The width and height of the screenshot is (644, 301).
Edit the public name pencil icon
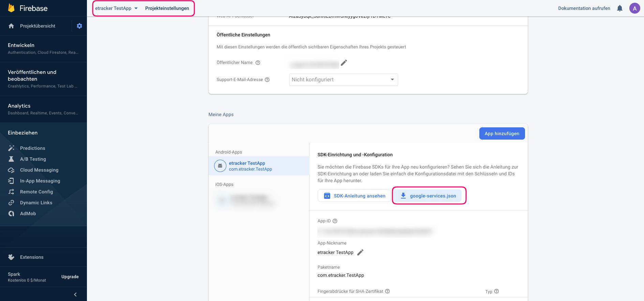pos(344,63)
